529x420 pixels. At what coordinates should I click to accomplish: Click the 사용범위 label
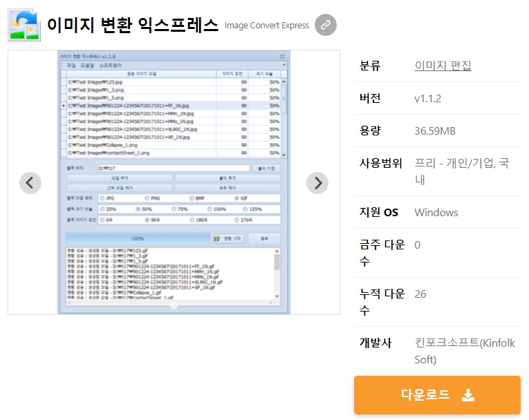380,163
